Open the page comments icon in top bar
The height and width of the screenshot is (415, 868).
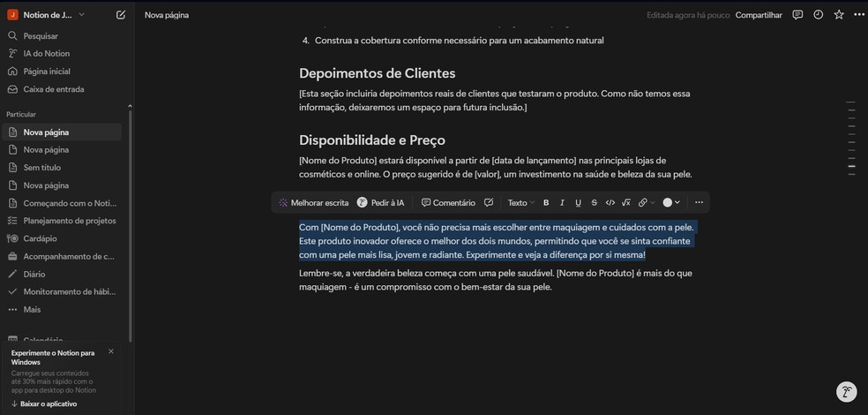pos(797,15)
